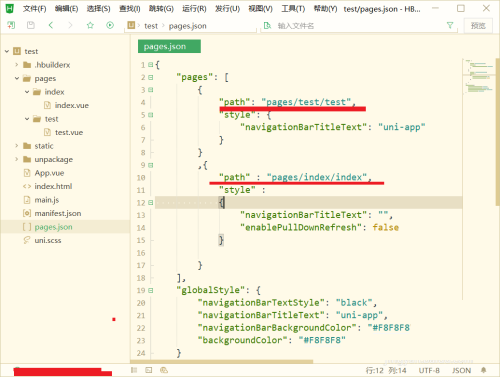The width and height of the screenshot is (500, 377).
Task: Click pages.json breadcrumb segment
Action: (x=187, y=26)
